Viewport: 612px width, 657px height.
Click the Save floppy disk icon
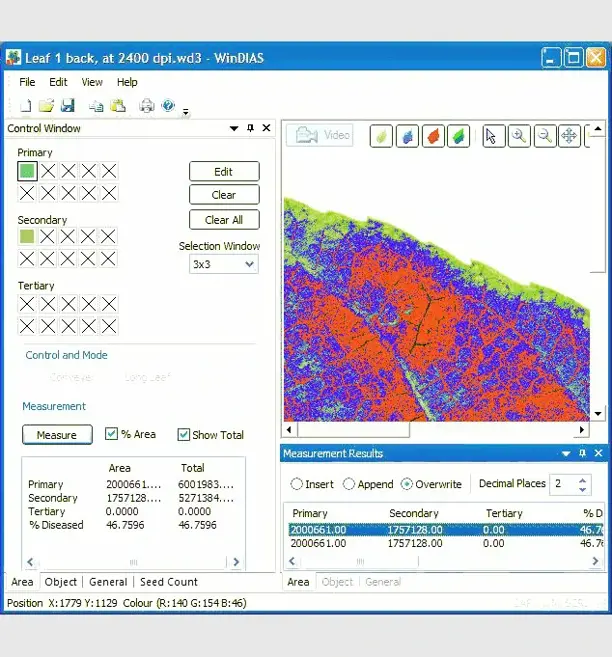coord(68,106)
